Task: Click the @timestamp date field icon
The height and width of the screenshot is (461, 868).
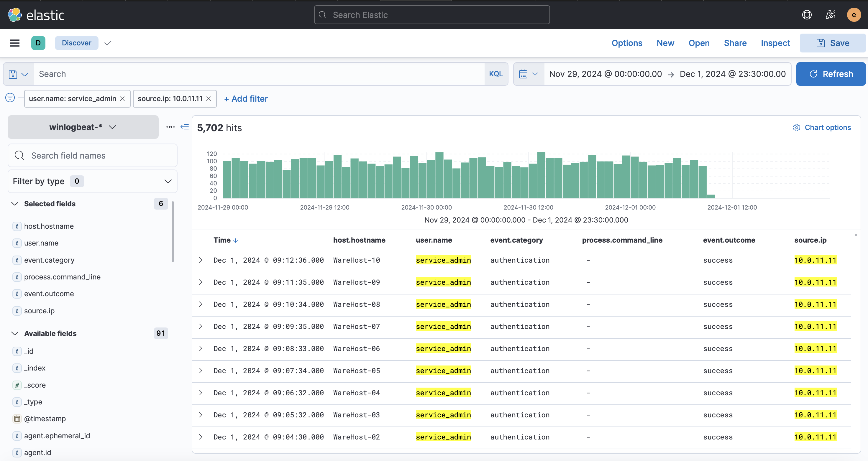Action: 17,419
